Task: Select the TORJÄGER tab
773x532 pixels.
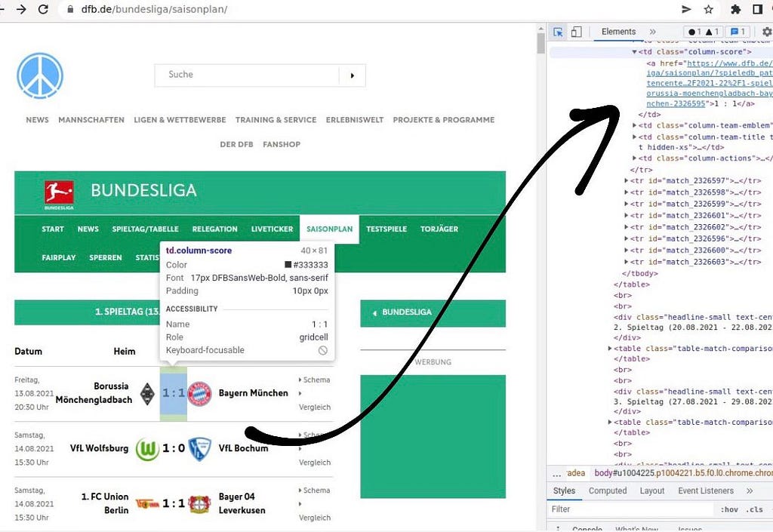Action: (439, 229)
